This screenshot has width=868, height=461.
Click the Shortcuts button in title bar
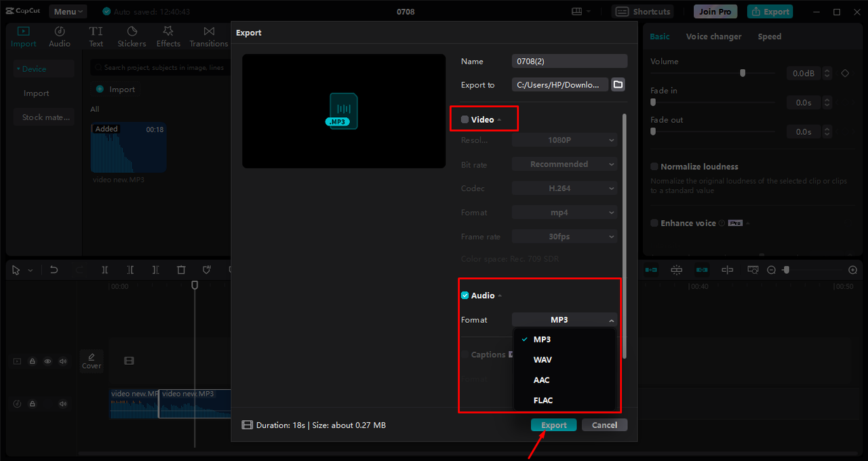(642, 12)
